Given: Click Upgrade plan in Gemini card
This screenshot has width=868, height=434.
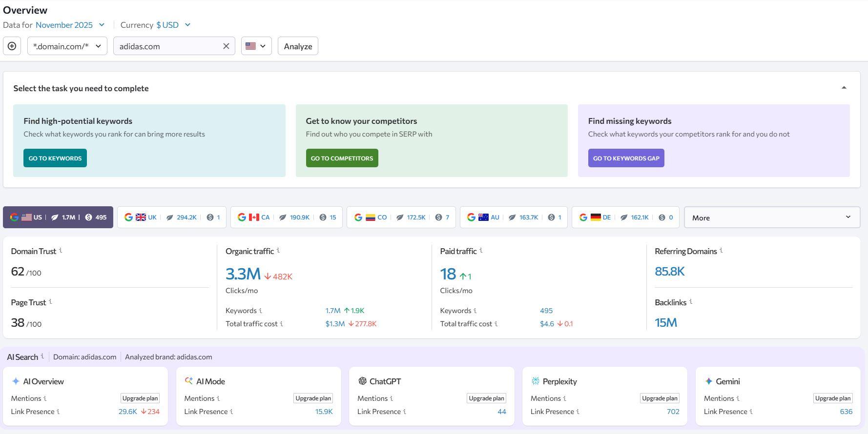Looking at the screenshot, I should (833, 398).
